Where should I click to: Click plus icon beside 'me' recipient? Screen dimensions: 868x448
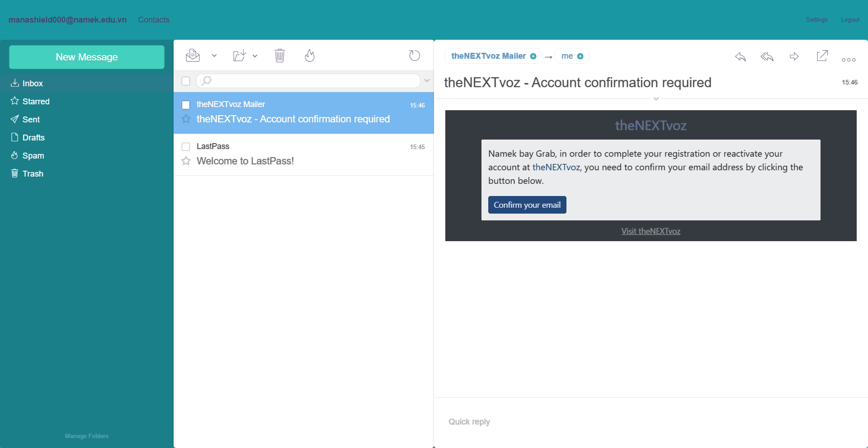pos(580,56)
